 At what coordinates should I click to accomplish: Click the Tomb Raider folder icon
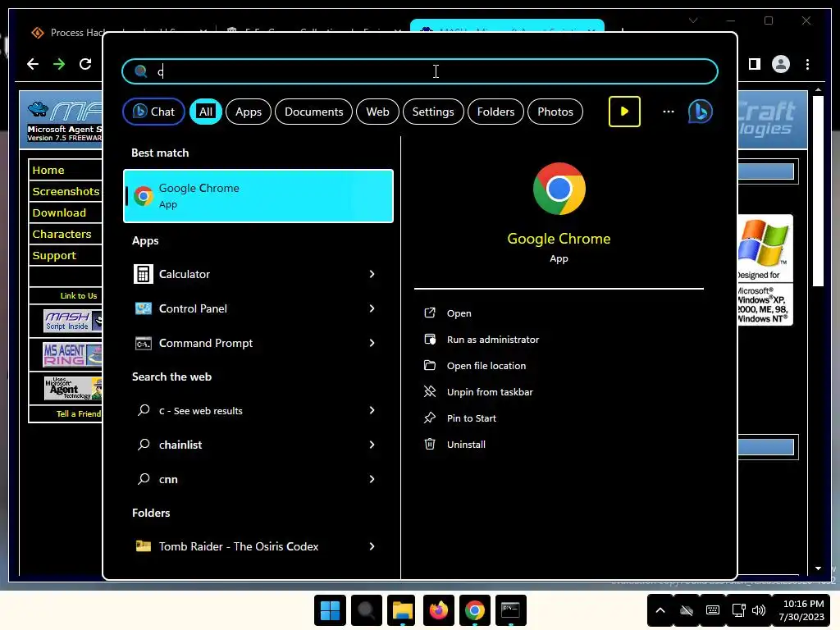(x=143, y=546)
